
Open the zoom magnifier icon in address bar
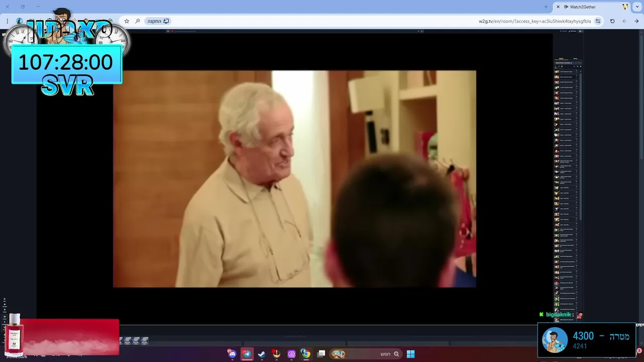[x=137, y=21]
